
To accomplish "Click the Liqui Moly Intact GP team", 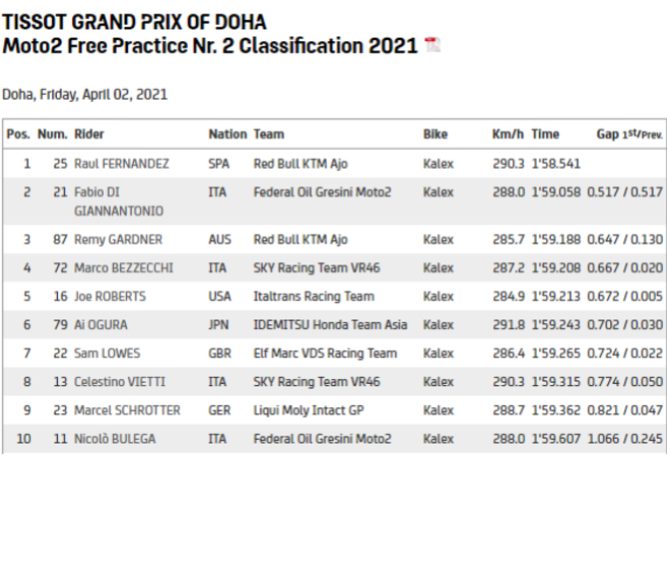I will coord(307,410).
